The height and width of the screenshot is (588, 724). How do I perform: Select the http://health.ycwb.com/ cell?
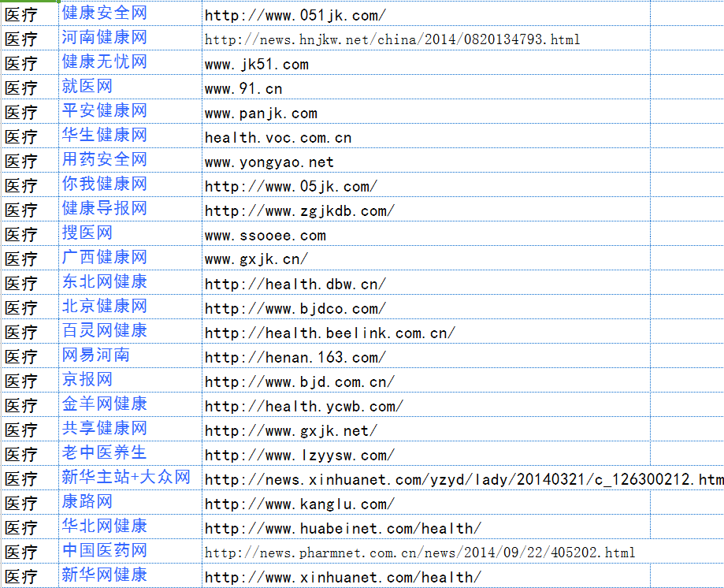point(426,404)
